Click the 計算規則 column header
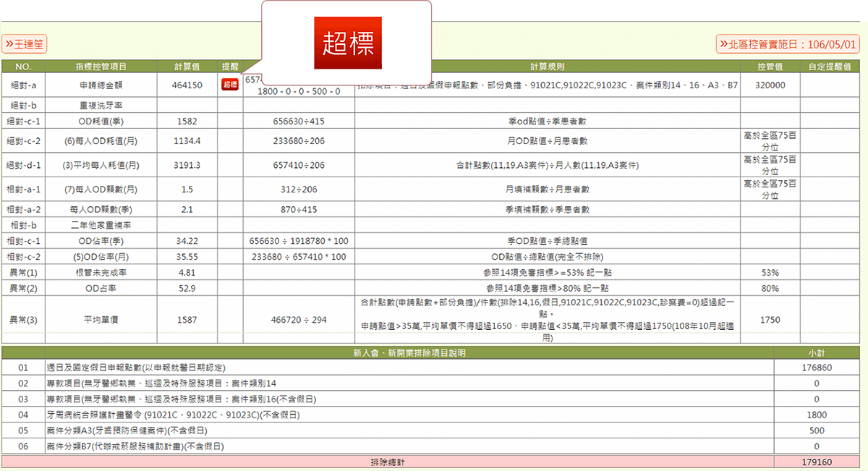The width and height of the screenshot is (868, 471). coord(547,67)
